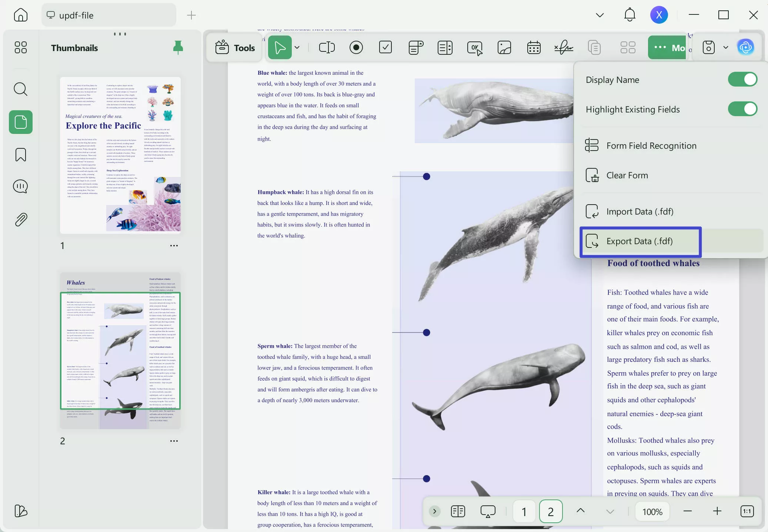The image size is (768, 532).
Task: Select the image field tool icon
Action: (504, 47)
